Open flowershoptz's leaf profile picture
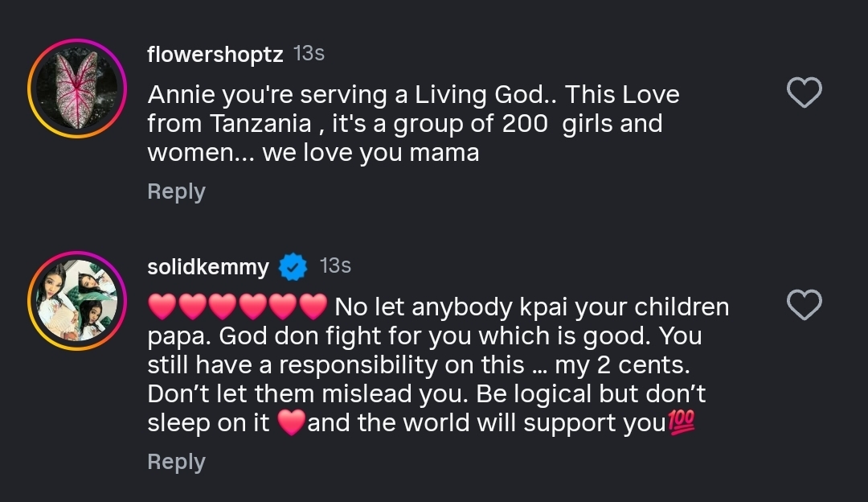The height and width of the screenshot is (502, 868). pyautogui.click(x=77, y=88)
